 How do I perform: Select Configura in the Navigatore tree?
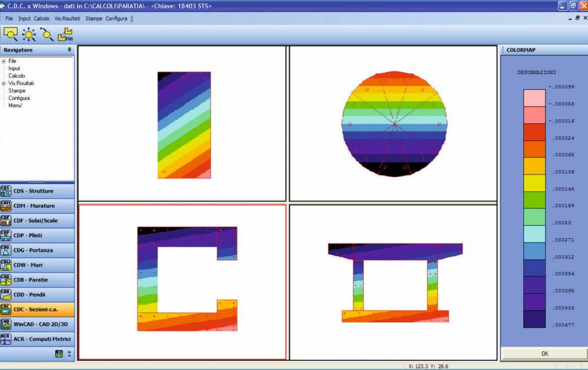tap(19, 98)
